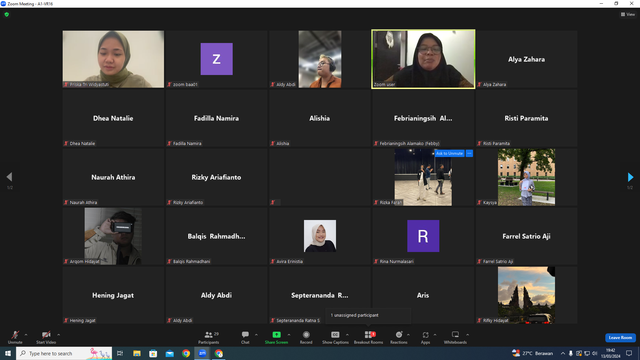The image size is (640, 360).
Task: Open the Apps panel
Action: 425,337
